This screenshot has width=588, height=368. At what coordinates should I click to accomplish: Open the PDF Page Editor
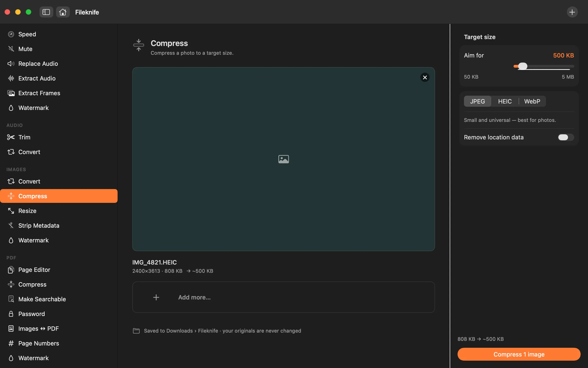coord(59,270)
